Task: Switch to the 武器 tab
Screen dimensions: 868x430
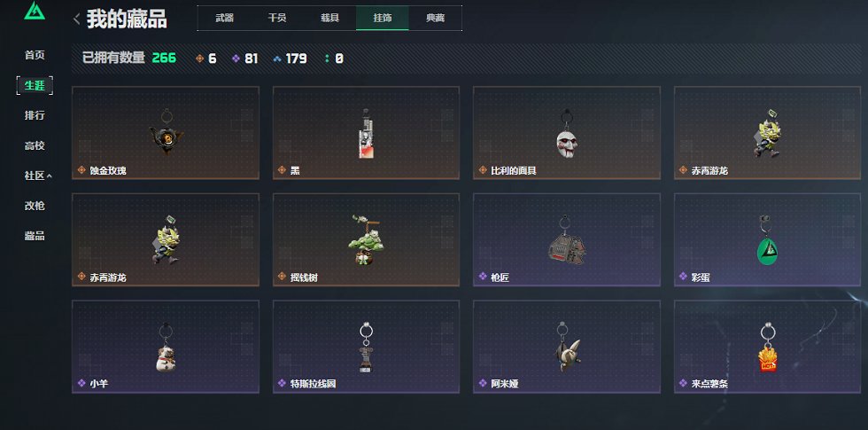Action: (224, 18)
